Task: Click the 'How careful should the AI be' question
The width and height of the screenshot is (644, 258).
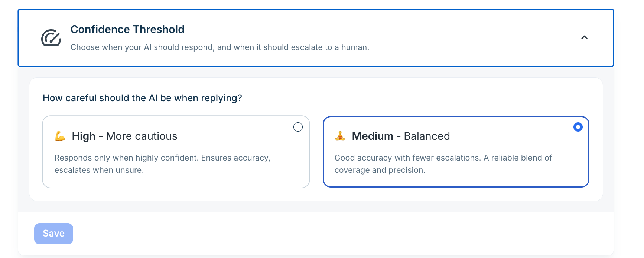Action: pyautogui.click(x=142, y=98)
